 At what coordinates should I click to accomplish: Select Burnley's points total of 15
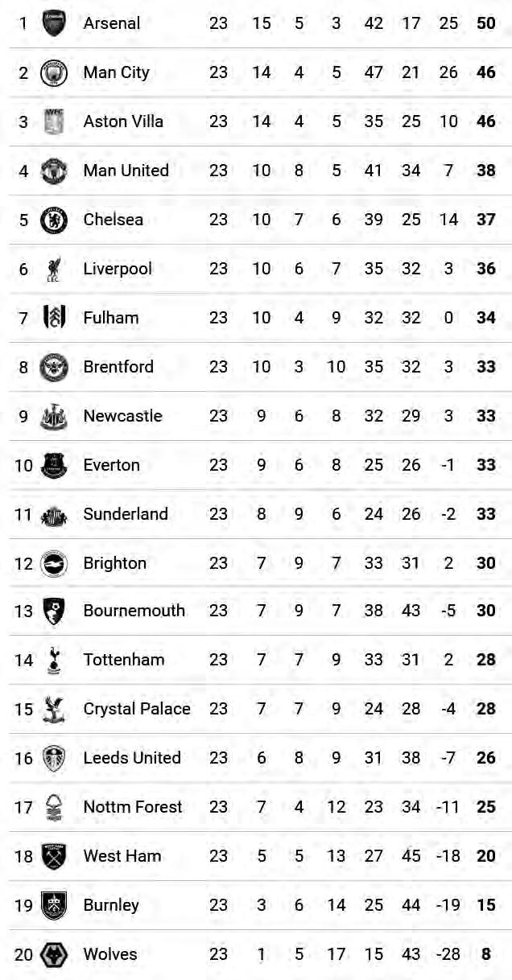pos(485,904)
